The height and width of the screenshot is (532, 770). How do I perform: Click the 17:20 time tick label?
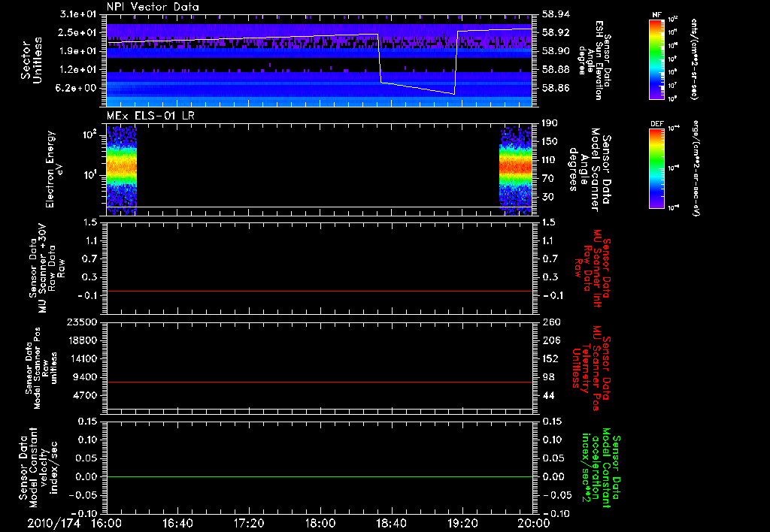point(249,523)
